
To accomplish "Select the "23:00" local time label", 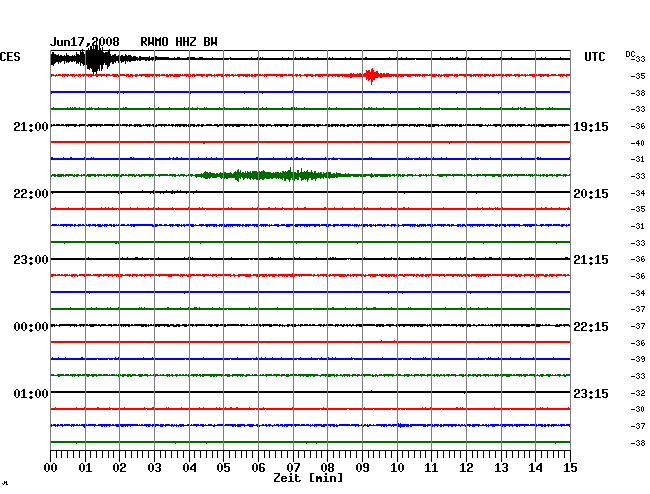I will click(31, 260).
